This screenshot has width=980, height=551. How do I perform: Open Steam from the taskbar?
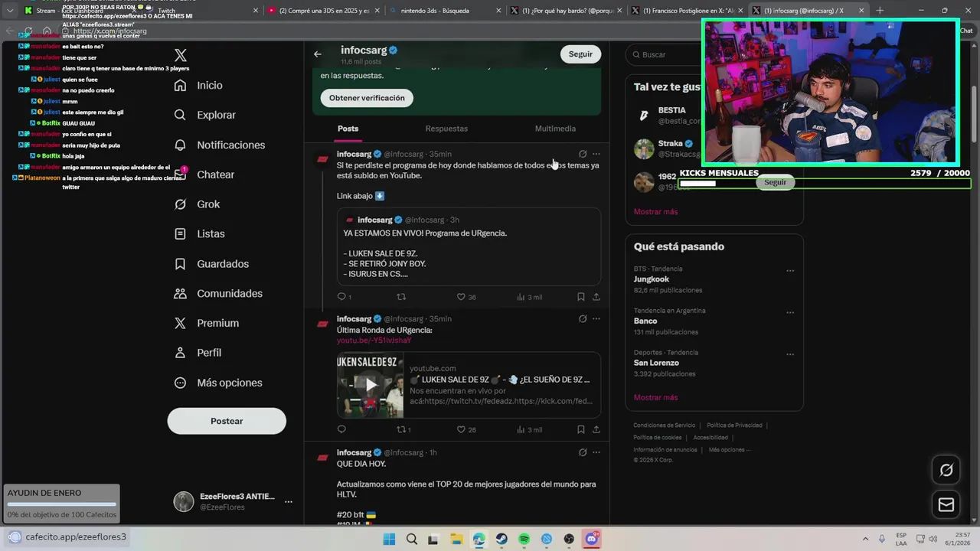click(x=501, y=540)
